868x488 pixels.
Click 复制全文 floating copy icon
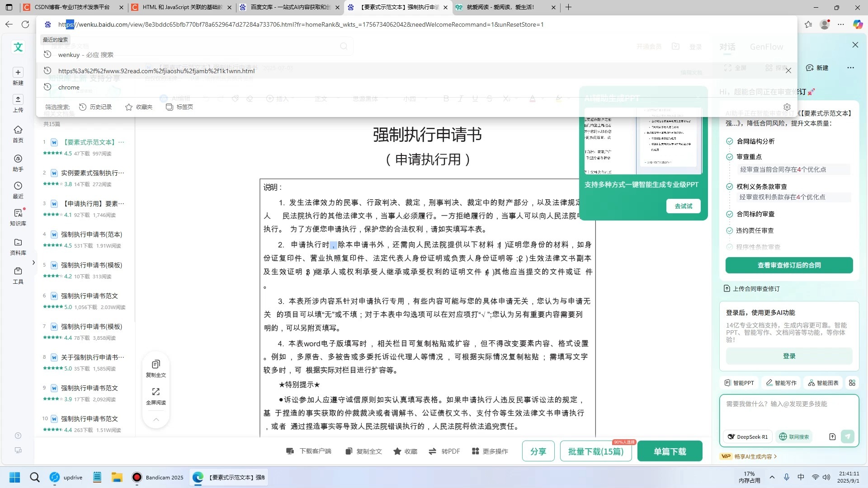[x=156, y=364]
